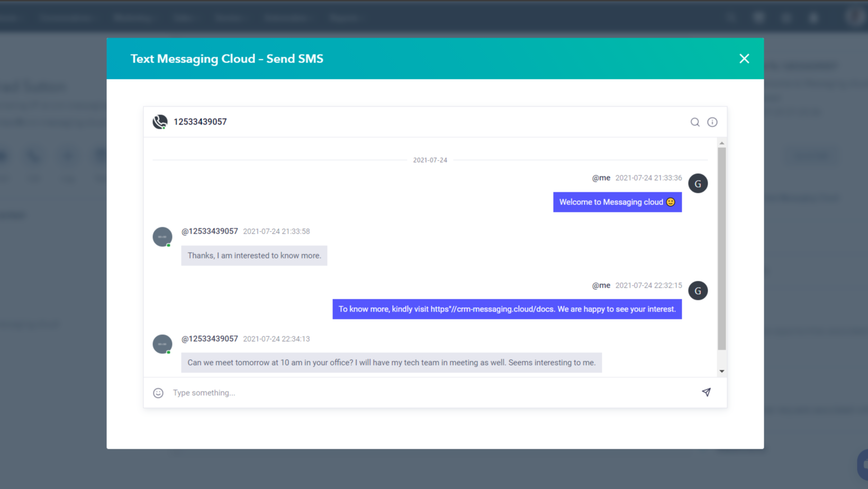868x489 pixels.
Task: Click the 'Thanks, I am interested' message bubble
Action: pos(254,256)
